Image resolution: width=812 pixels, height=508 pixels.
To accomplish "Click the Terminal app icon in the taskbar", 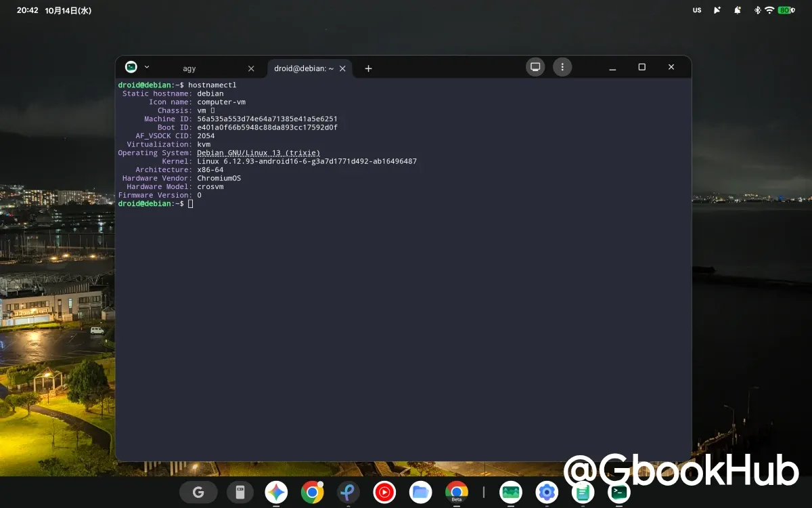I will (x=619, y=492).
